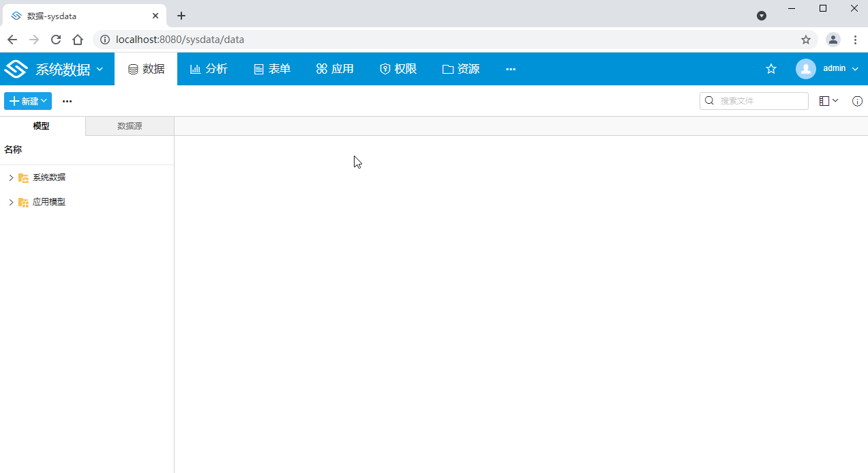868x473 pixels.
Task: Switch to the 数据源 tab
Action: tap(130, 126)
